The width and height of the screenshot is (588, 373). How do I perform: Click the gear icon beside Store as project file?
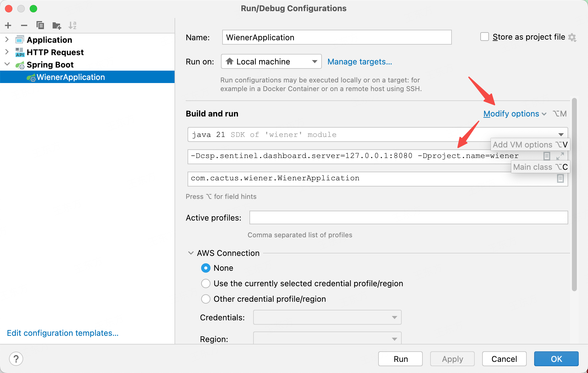pyautogui.click(x=572, y=37)
